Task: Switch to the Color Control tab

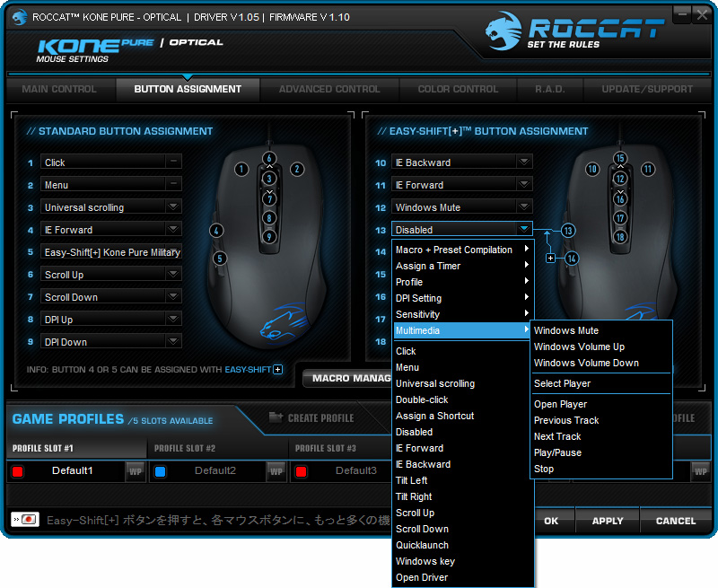Action: 458,89
